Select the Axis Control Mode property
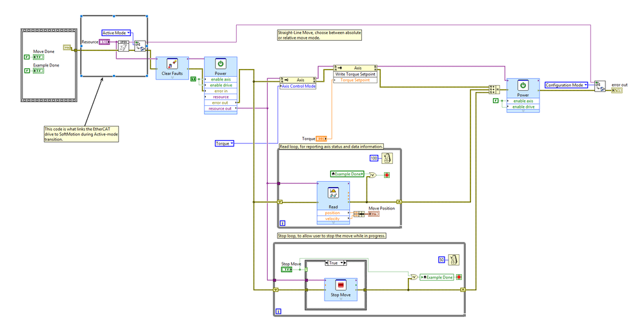This screenshot has height=320, width=644. tap(298, 86)
